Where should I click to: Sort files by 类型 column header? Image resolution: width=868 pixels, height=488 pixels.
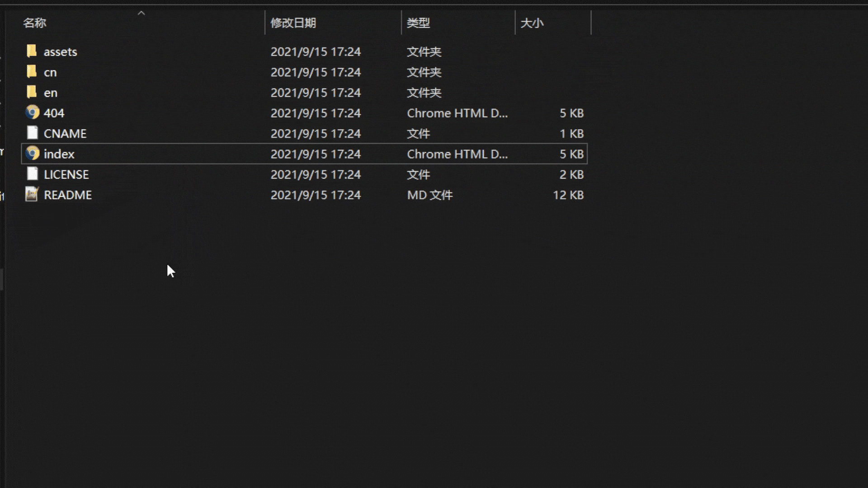418,23
